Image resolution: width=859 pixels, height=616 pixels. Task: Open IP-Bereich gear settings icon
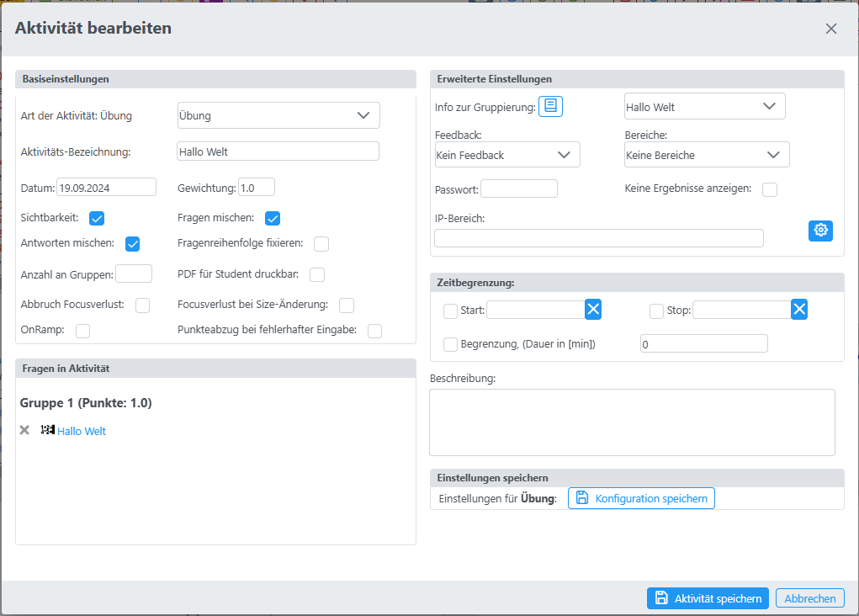coord(820,231)
